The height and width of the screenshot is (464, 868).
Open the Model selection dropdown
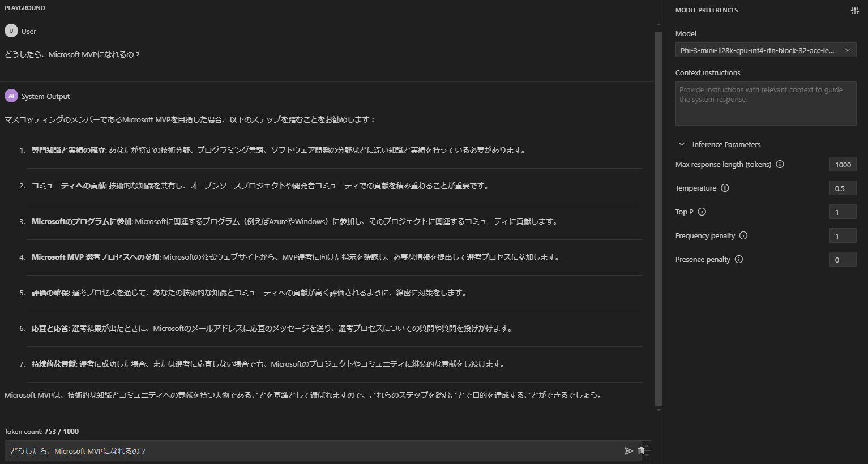tap(766, 50)
